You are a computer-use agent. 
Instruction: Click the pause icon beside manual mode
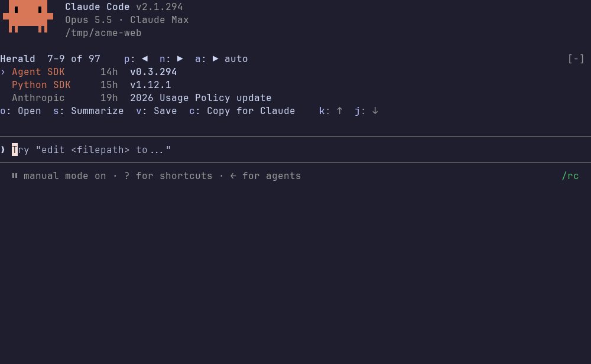15,175
